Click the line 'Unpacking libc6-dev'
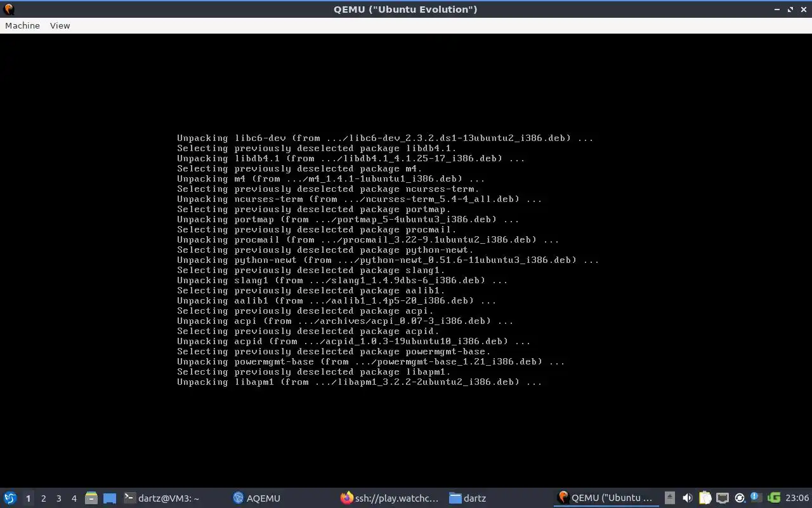812x508 pixels. click(385, 138)
